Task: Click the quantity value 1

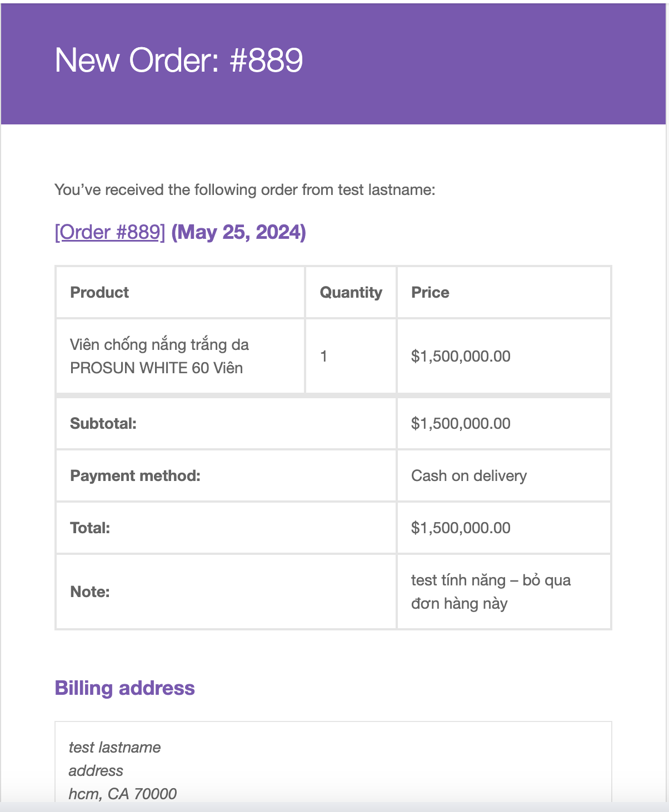Action: tap(323, 356)
